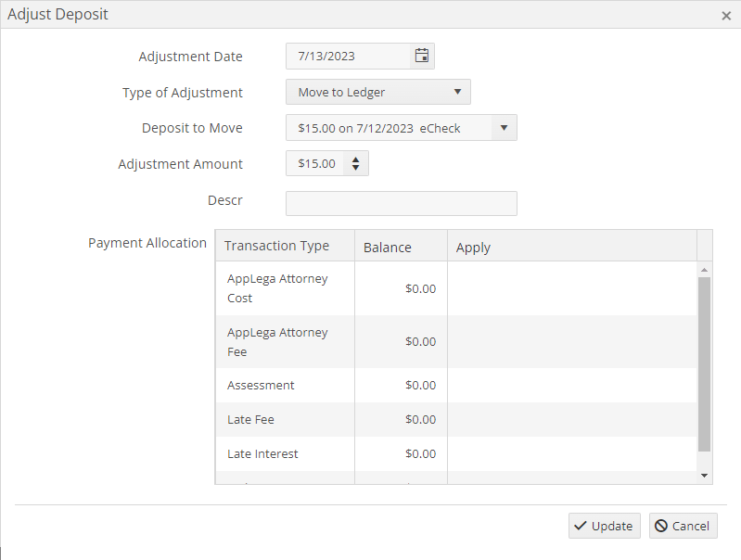Select the Late Fee row

pos(456,419)
